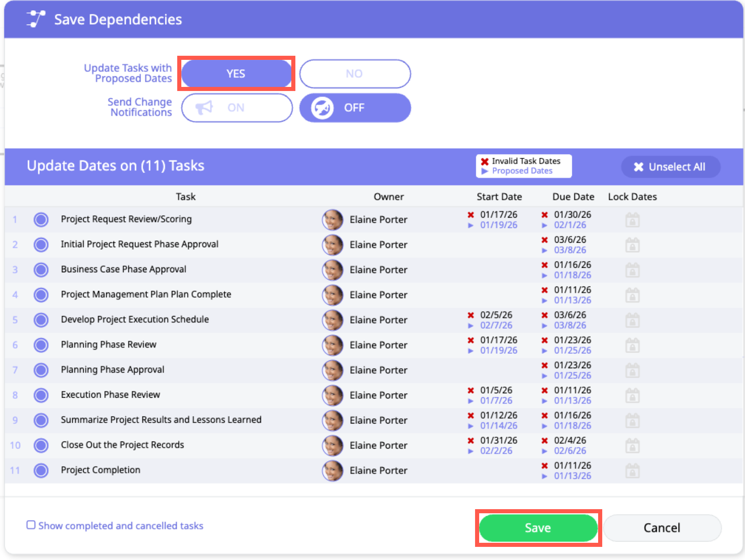Lock dates on Planning Phase Review row
This screenshot has height=560, width=745.
[x=632, y=346]
